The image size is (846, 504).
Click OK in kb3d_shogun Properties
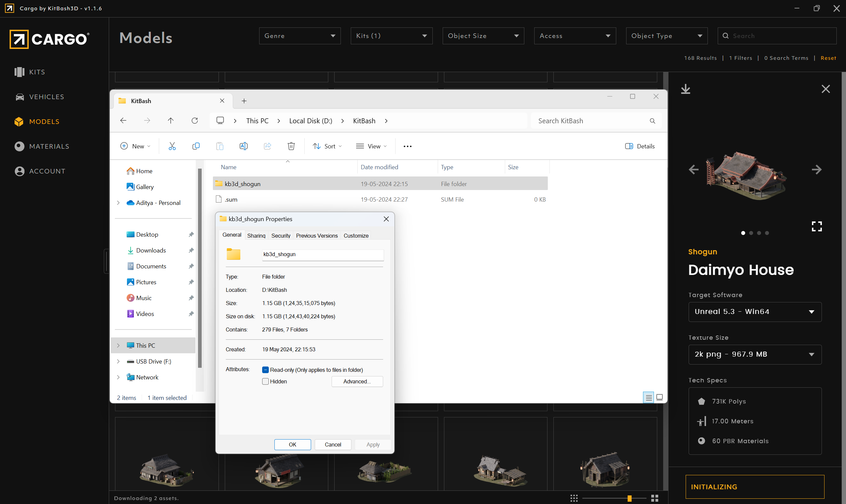pyautogui.click(x=293, y=445)
